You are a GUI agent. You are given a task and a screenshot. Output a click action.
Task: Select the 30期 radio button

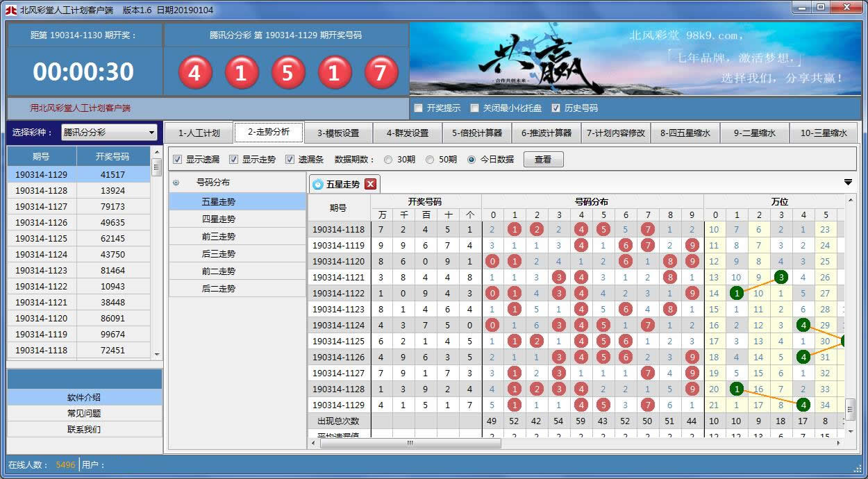[x=387, y=160]
